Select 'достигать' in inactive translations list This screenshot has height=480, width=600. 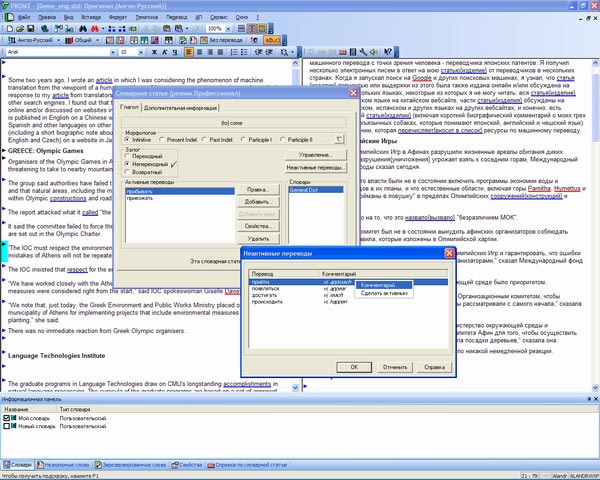(x=264, y=295)
